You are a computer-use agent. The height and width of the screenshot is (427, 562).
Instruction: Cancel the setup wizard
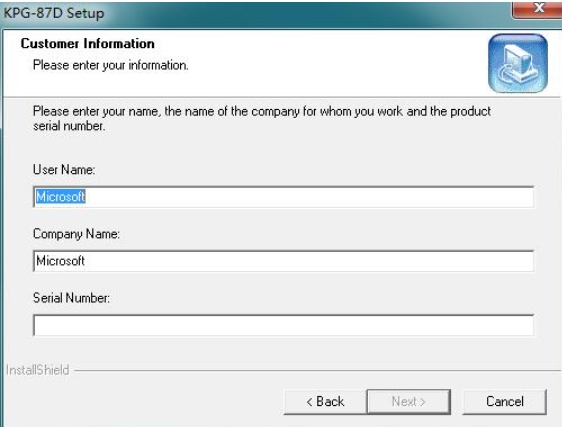(505, 402)
